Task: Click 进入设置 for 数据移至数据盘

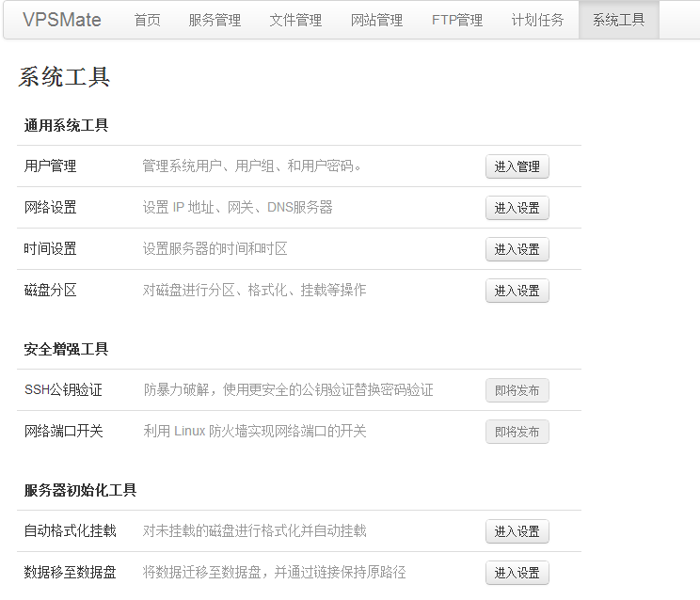Action: coord(517,573)
